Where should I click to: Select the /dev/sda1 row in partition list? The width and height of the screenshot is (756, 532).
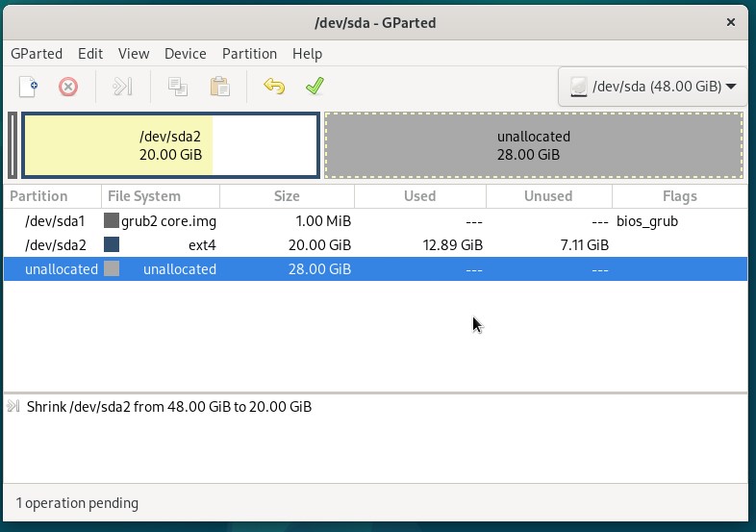coord(375,221)
